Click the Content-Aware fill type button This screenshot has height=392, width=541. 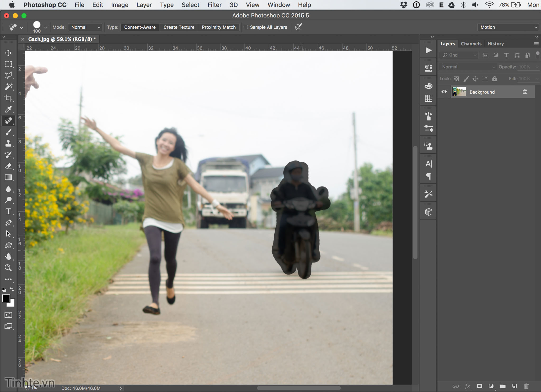click(140, 27)
